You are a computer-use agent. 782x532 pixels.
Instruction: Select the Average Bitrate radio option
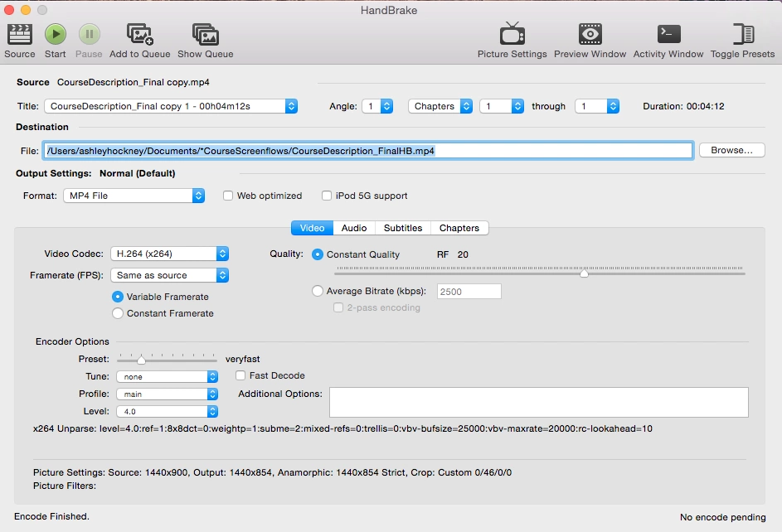click(x=317, y=291)
